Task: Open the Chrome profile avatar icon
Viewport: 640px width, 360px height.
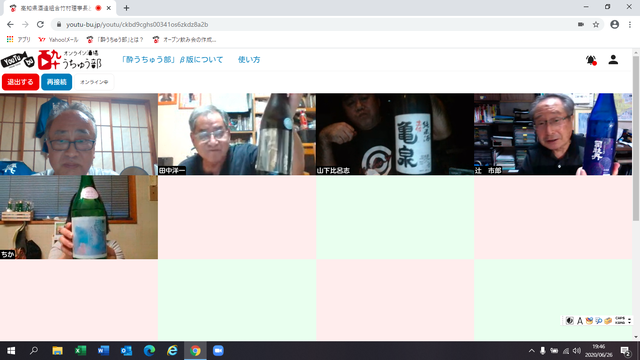Action: pos(615,24)
